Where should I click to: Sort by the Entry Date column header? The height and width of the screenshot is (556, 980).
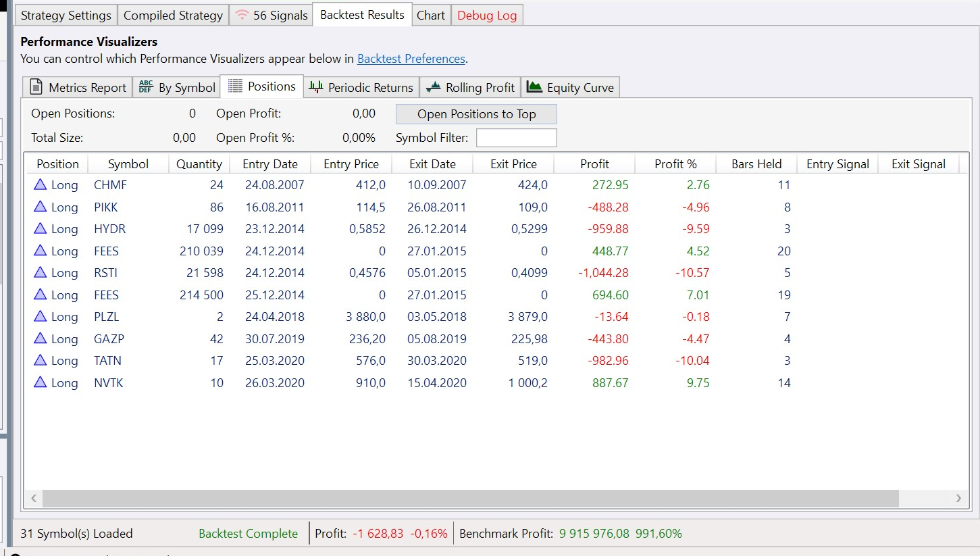tap(269, 163)
